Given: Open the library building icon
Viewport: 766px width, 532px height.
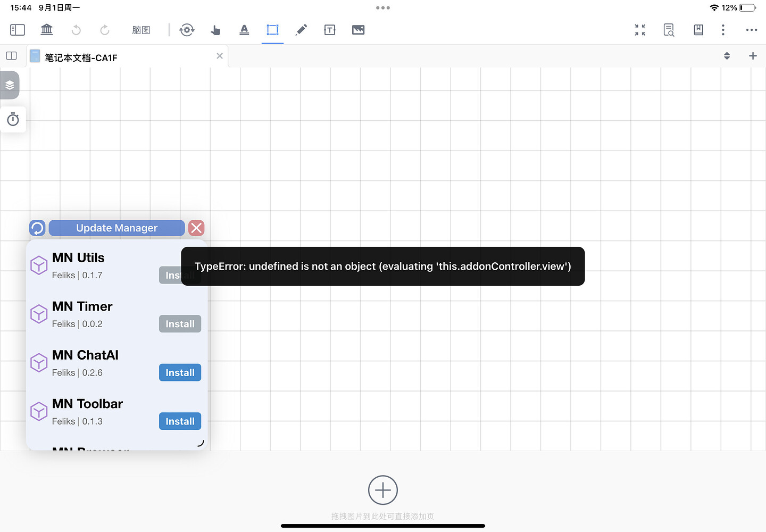Looking at the screenshot, I should (47, 30).
